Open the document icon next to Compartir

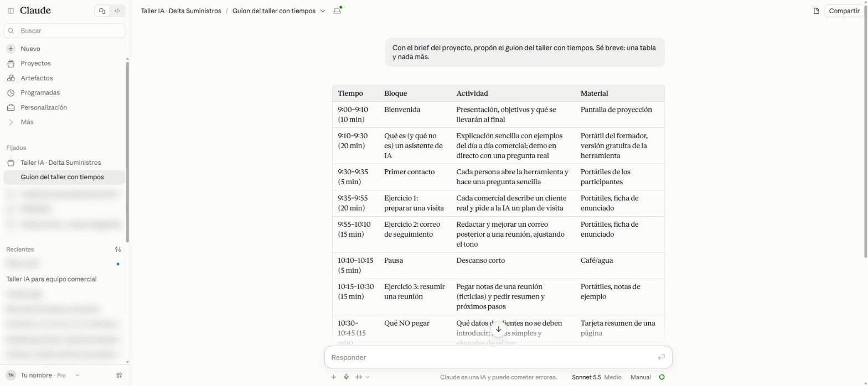(x=816, y=11)
